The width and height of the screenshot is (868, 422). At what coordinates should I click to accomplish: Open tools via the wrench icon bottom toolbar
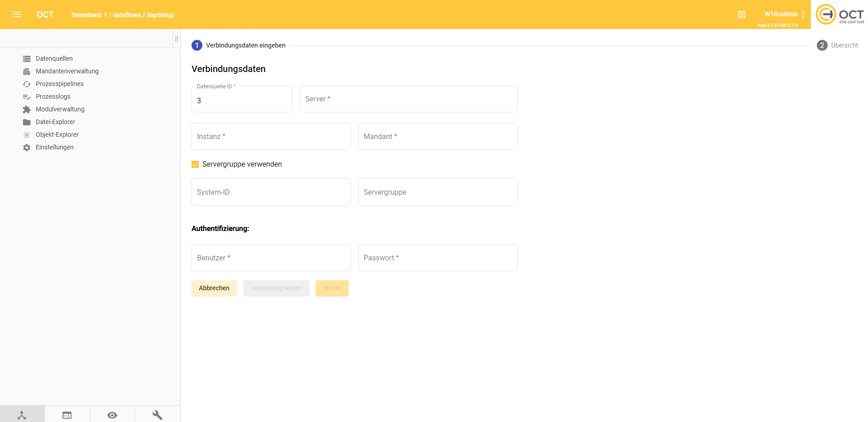click(x=157, y=414)
